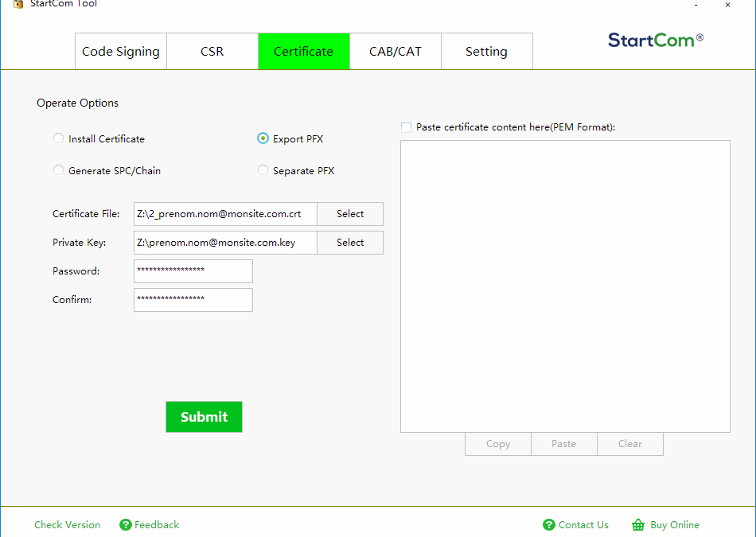The image size is (756, 537).
Task: Click the StartCom logo
Action: pyautogui.click(x=655, y=40)
